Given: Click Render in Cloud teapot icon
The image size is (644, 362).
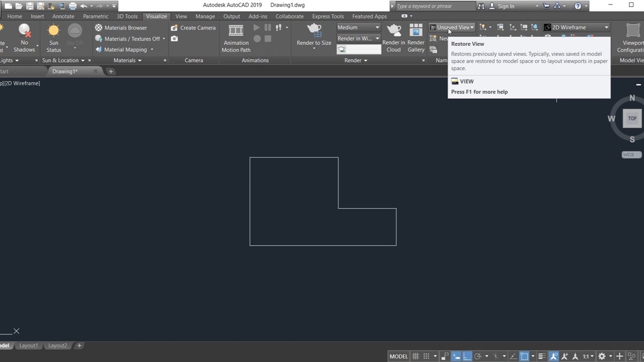Looking at the screenshot, I should tap(393, 31).
